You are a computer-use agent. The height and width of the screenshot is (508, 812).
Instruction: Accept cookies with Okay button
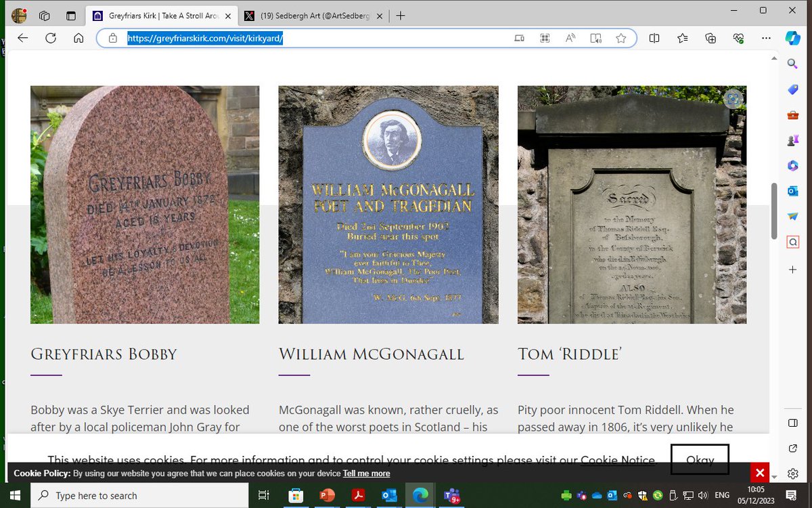700,460
